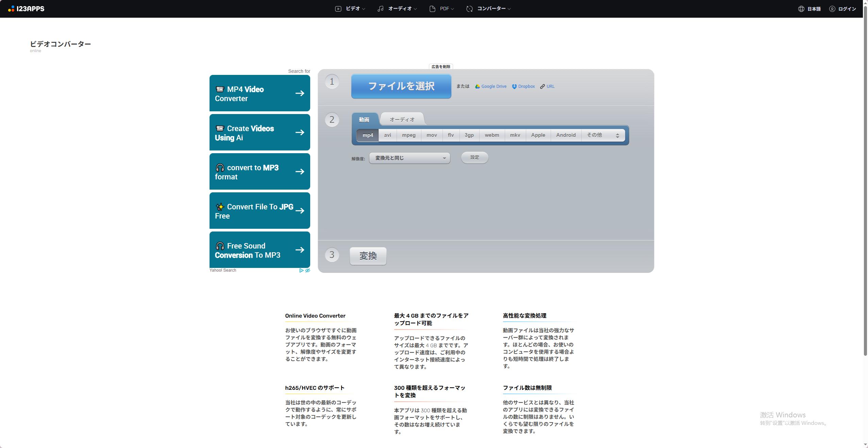
Task: Click the document icon next to PDF menu
Action: (x=432, y=9)
